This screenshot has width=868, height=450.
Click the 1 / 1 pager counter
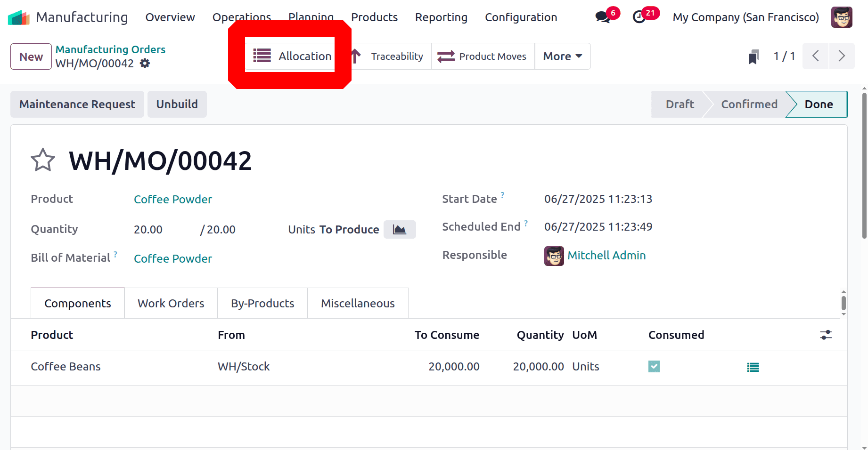[784, 56]
